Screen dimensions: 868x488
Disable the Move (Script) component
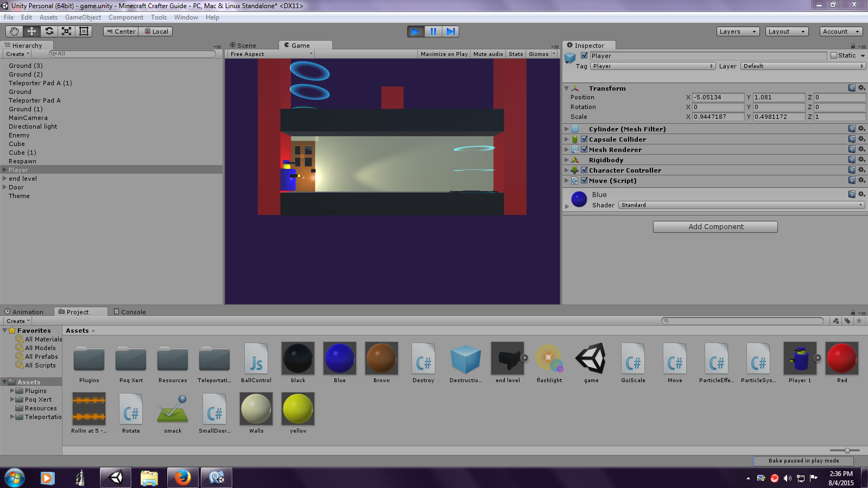pos(584,180)
